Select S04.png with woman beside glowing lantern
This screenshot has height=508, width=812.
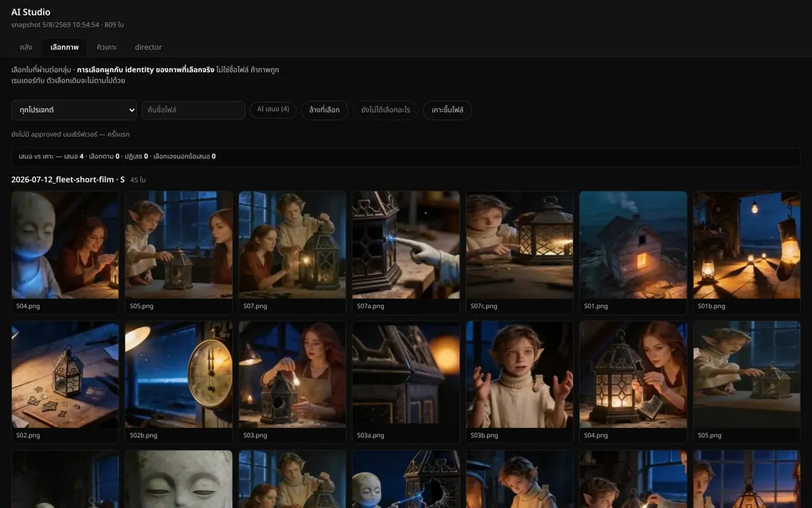coord(633,382)
